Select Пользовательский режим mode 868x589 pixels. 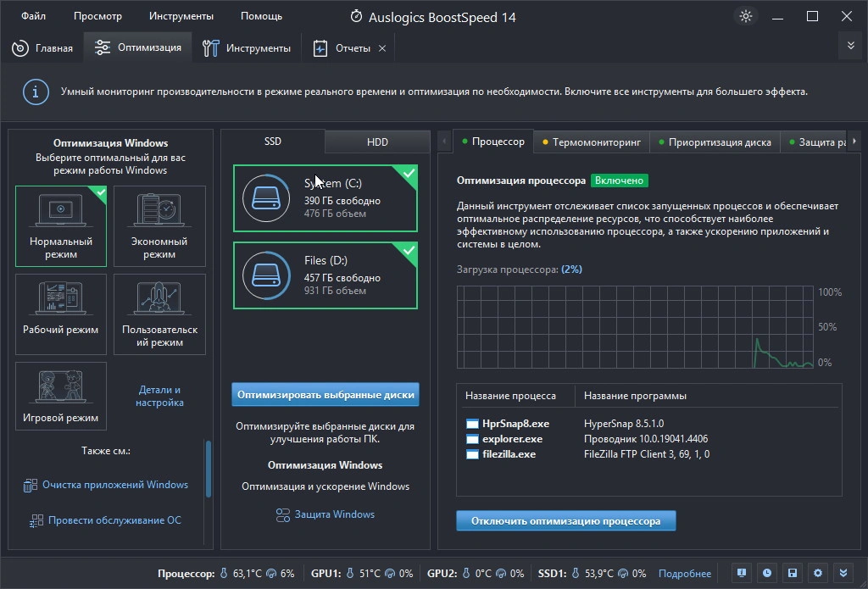(159, 314)
